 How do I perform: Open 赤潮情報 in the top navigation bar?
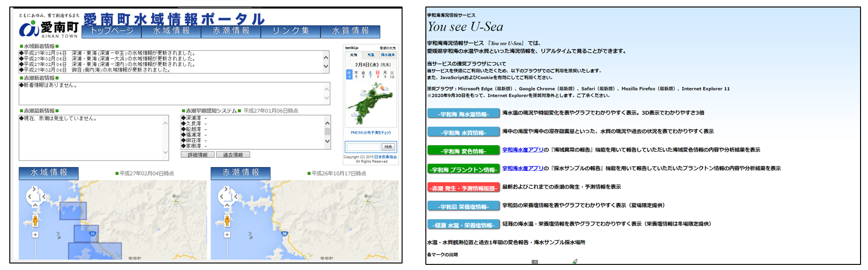click(231, 31)
